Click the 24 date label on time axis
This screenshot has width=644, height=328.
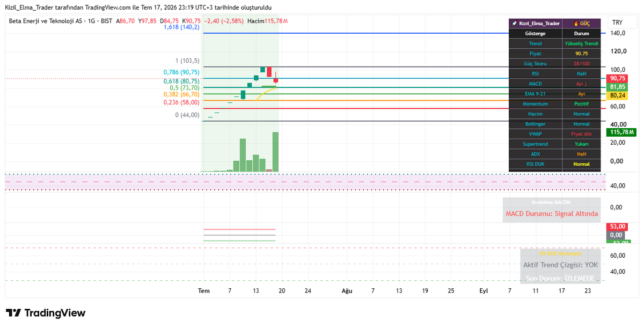[x=308, y=290]
